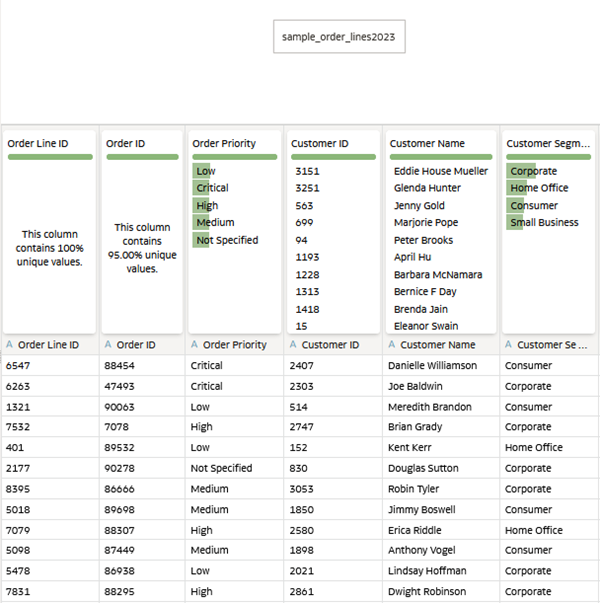This screenshot has height=603, width=600.
Task: Click the Customer ID cell 1850
Action: click(x=333, y=510)
